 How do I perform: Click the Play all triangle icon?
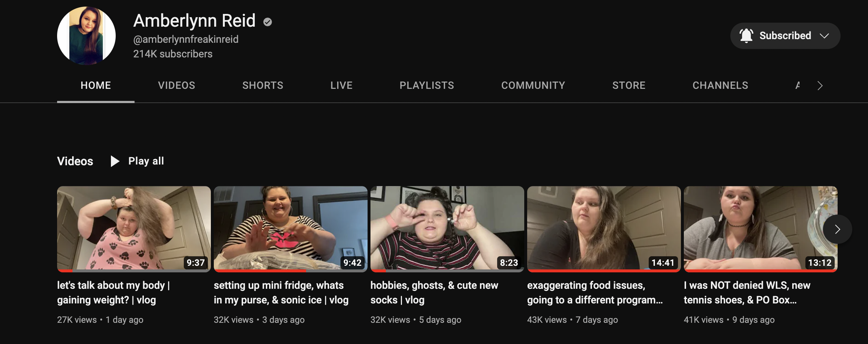pos(115,161)
